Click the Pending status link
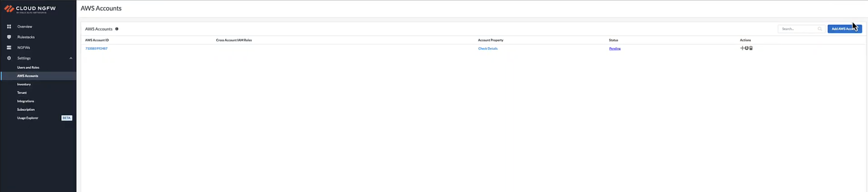This screenshot has width=868, height=192. 615,49
